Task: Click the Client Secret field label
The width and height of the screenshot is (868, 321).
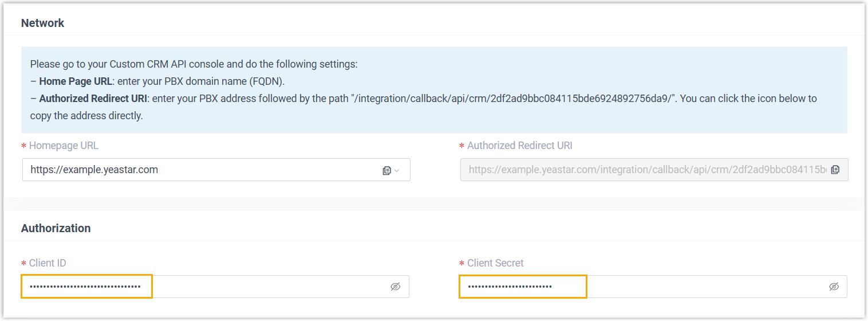Action: [495, 263]
